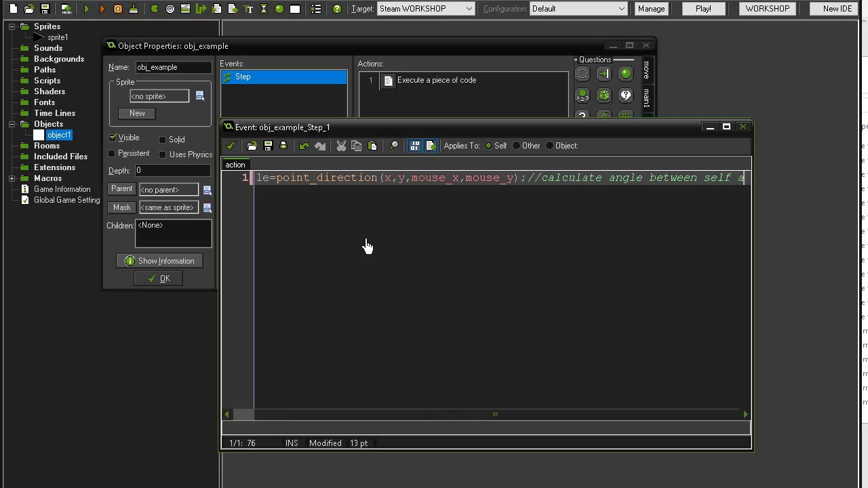Enable the Uses Physics checkbox
This screenshot has height=488, width=868.
point(163,155)
